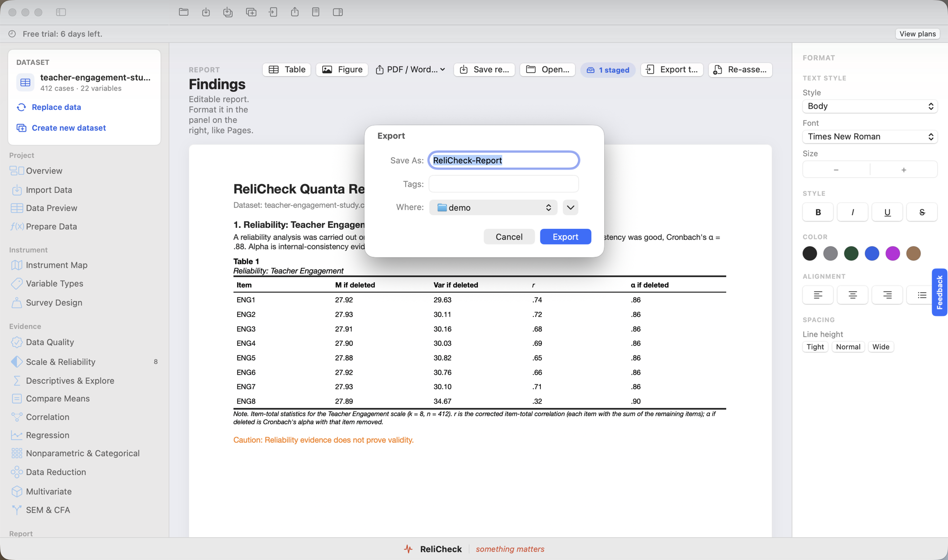
Task: Cancel the Export dialog
Action: (x=509, y=237)
